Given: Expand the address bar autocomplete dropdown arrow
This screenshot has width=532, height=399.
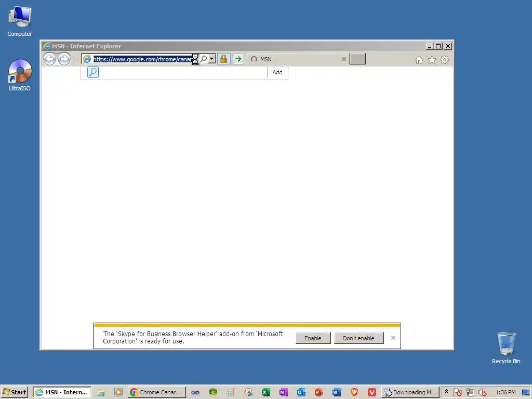Looking at the screenshot, I should [212, 59].
